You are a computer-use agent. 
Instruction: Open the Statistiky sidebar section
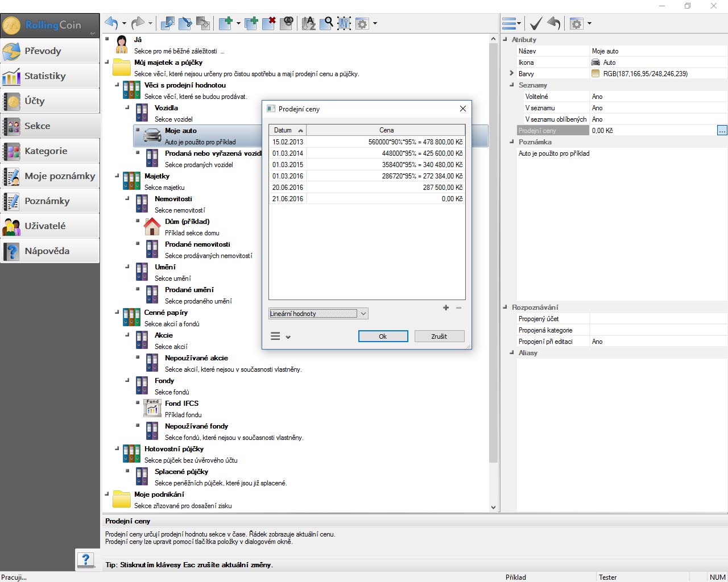click(x=50, y=76)
